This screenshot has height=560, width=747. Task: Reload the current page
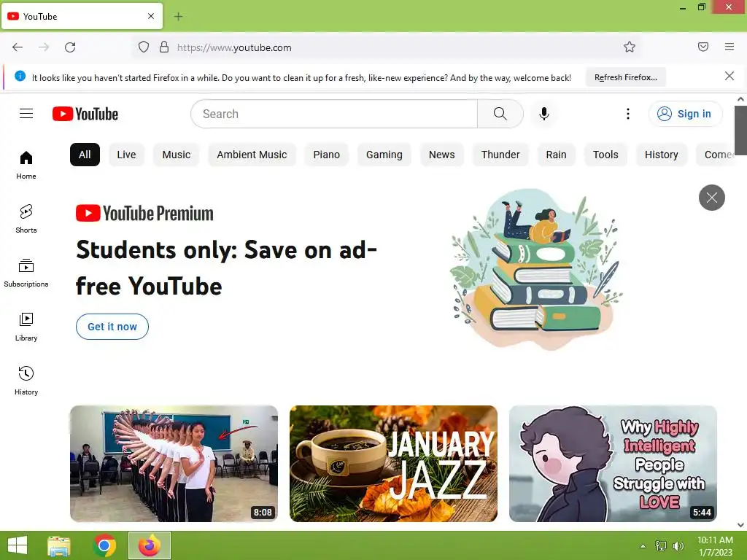[70, 47]
